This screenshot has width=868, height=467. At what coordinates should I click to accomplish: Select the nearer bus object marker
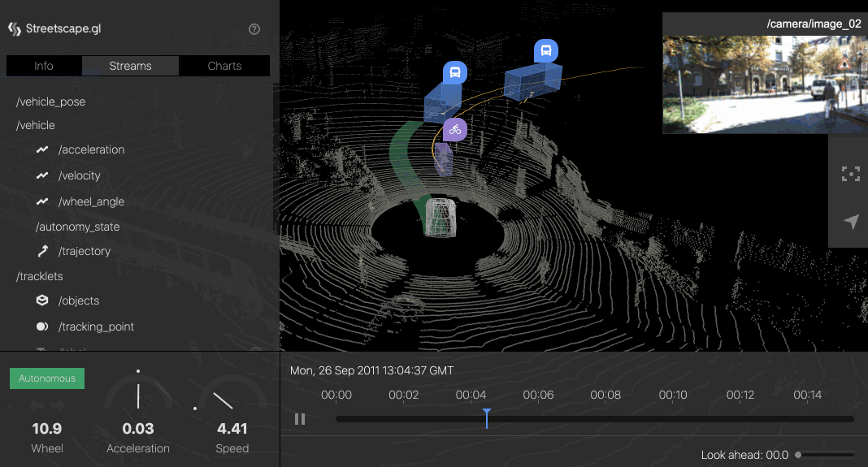point(454,72)
